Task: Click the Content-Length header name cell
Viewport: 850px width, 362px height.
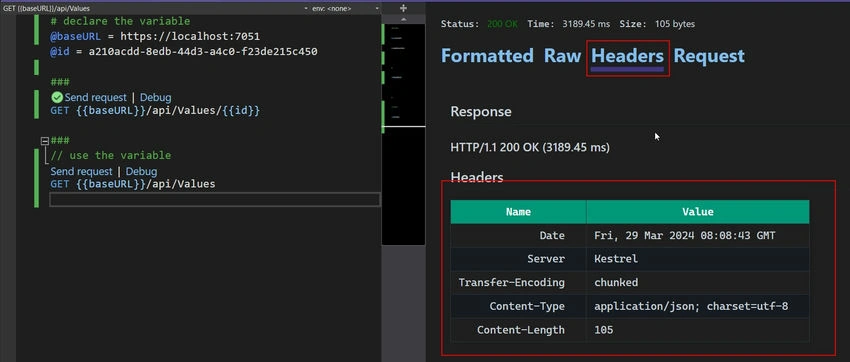Action: [x=518, y=330]
